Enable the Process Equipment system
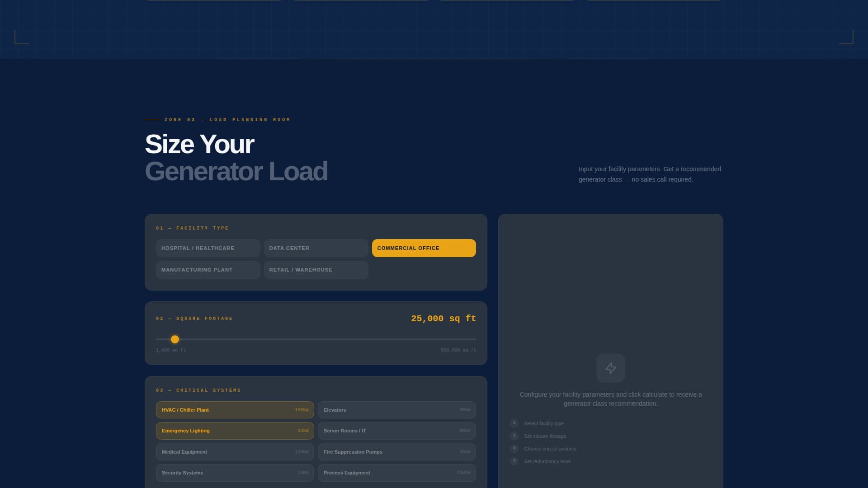This screenshot has width=868, height=488. pyautogui.click(x=396, y=473)
